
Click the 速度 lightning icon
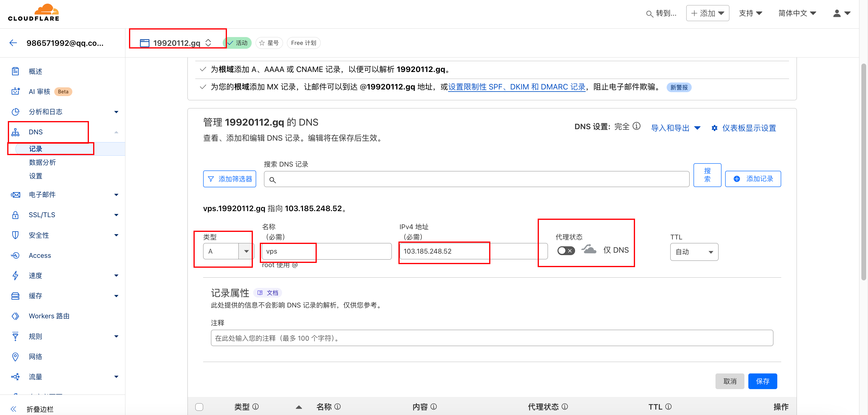pyautogui.click(x=15, y=276)
